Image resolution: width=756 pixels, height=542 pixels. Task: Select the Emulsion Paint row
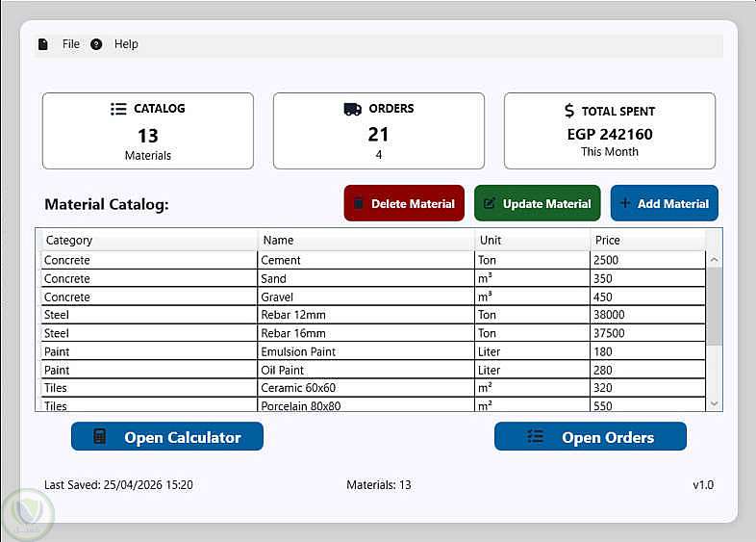point(373,351)
